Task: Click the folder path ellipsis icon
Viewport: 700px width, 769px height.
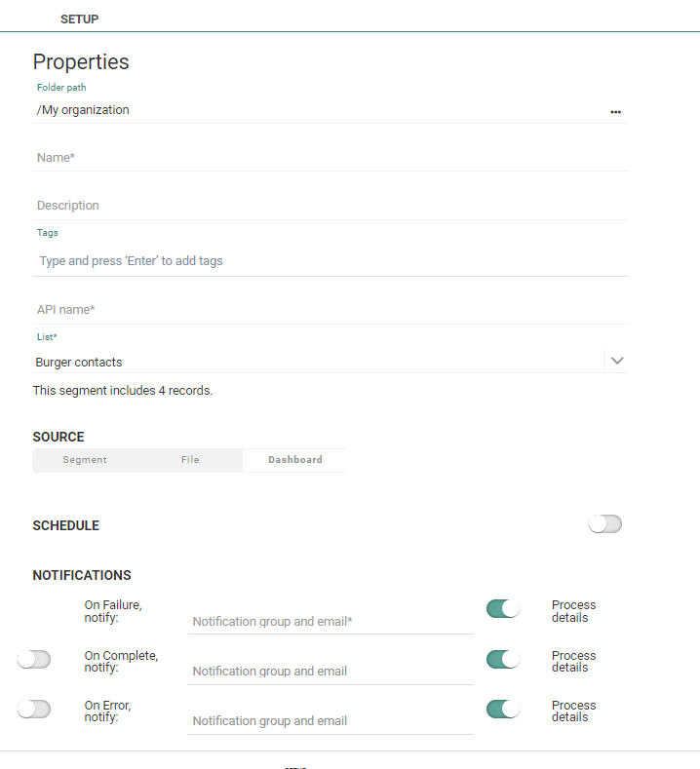Action: tap(615, 111)
